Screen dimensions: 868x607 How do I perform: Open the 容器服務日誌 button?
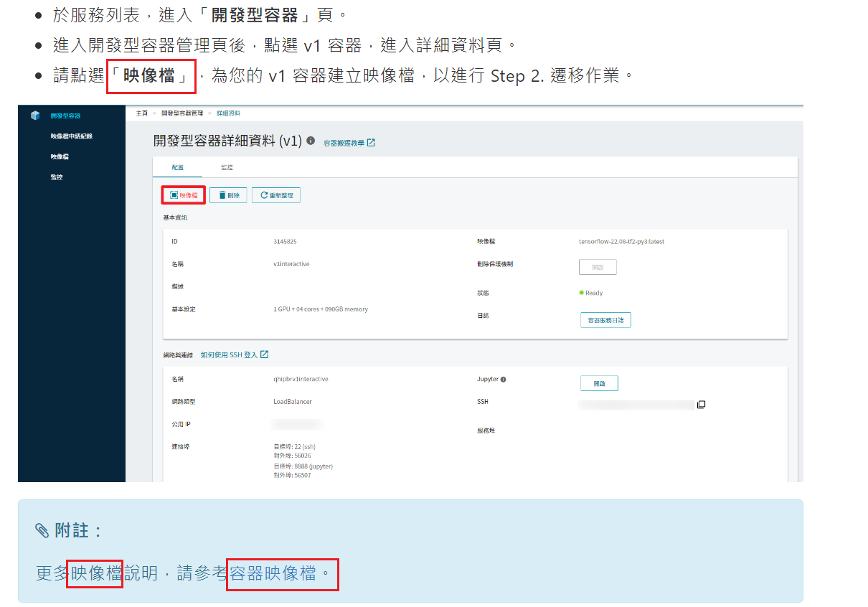(606, 320)
